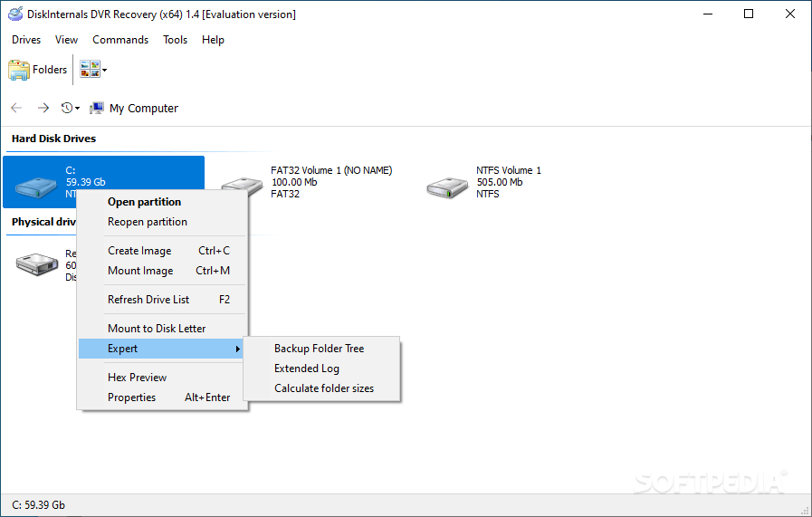Click the DiskInternals app icon in title bar
This screenshot has width=812, height=517.
tap(15, 14)
